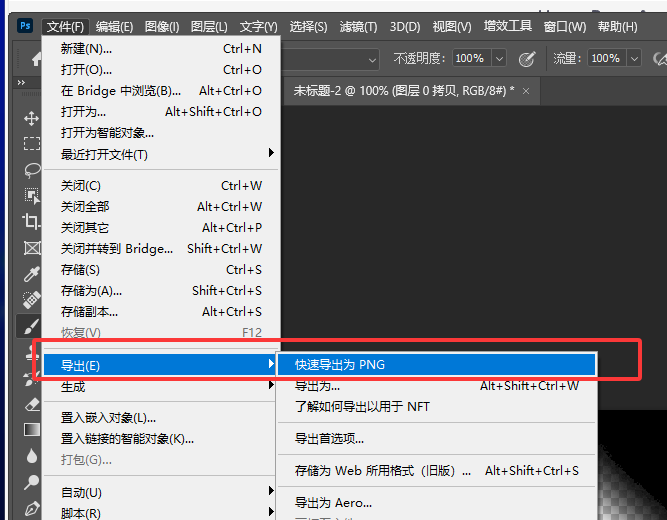
Task: Select the Frame tool
Action: [x=32, y=248]
